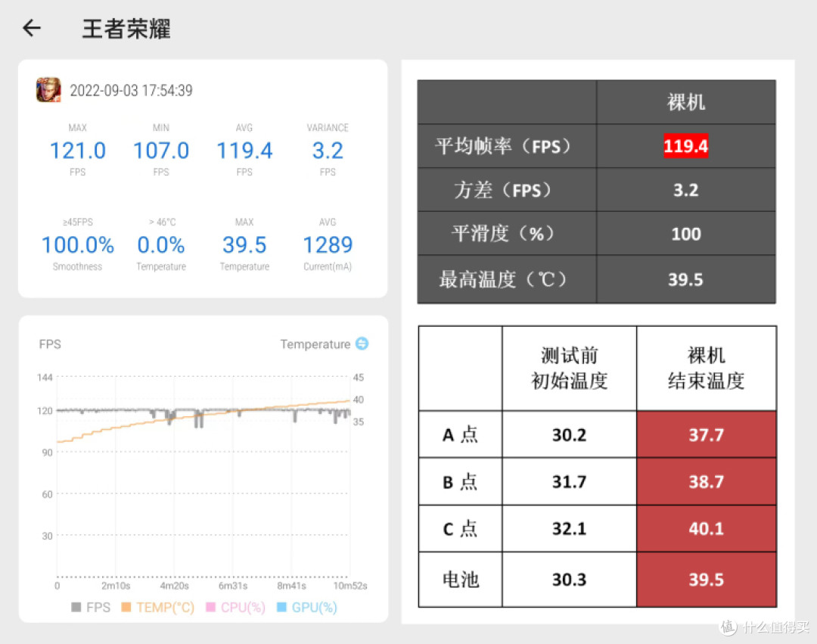The width and height of the screenshot is (817, 644).
Task: Click the timestamp 2022-09-03 17:54:39
Action: click(x=132, y=91)
